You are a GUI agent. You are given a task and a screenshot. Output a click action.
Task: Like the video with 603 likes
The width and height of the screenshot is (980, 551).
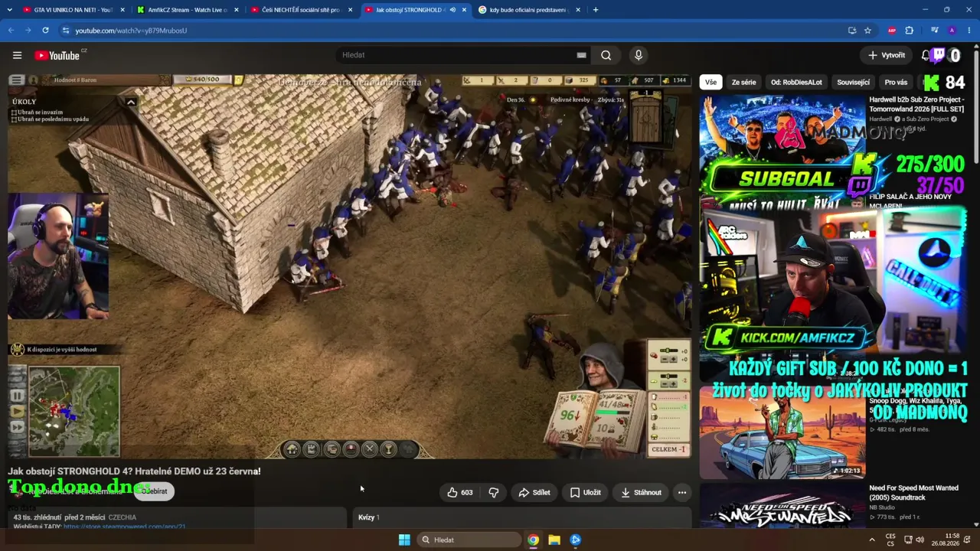point(460,492)
